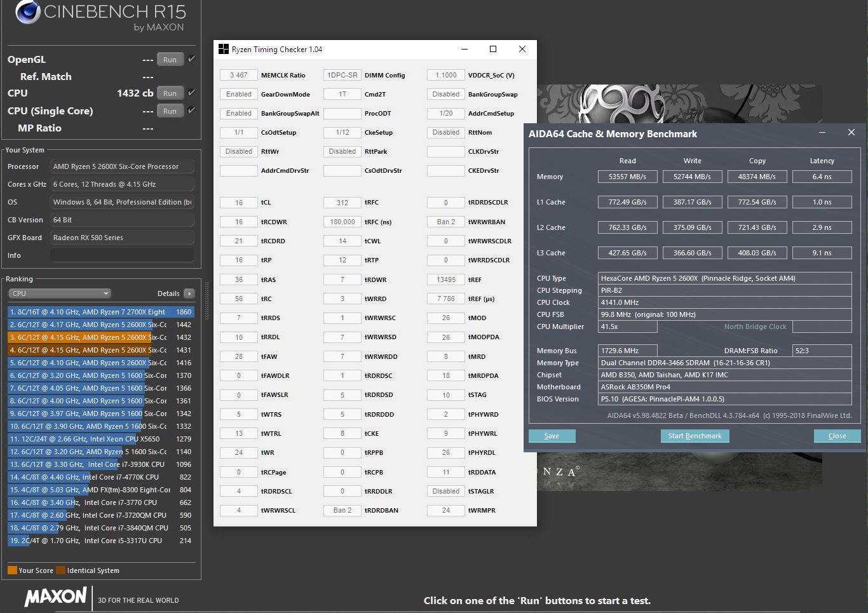Select ranking entry 2, Ryzen 5 2600X at 4.17 GHz
This screenshot has height=613, width=868.
(x=101, y=325)
